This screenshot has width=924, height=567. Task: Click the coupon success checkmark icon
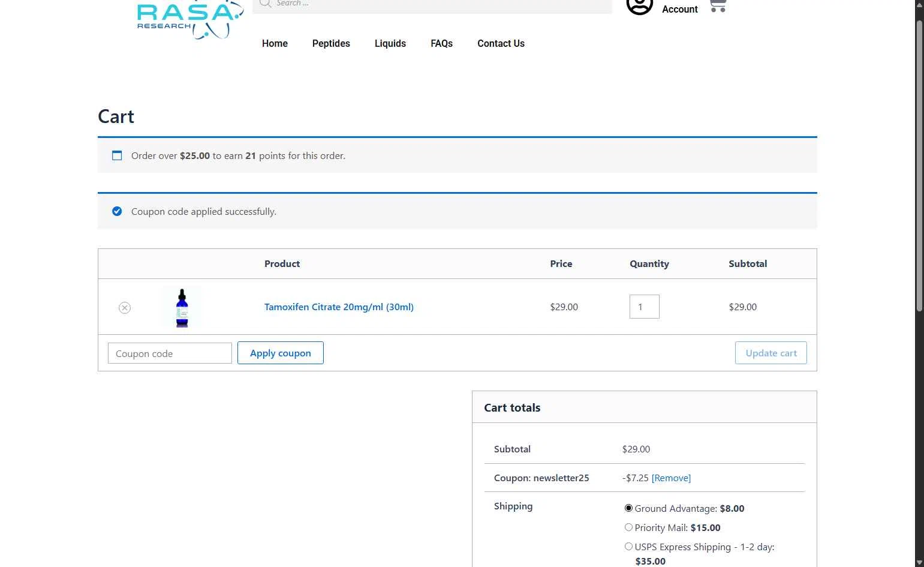117,211
